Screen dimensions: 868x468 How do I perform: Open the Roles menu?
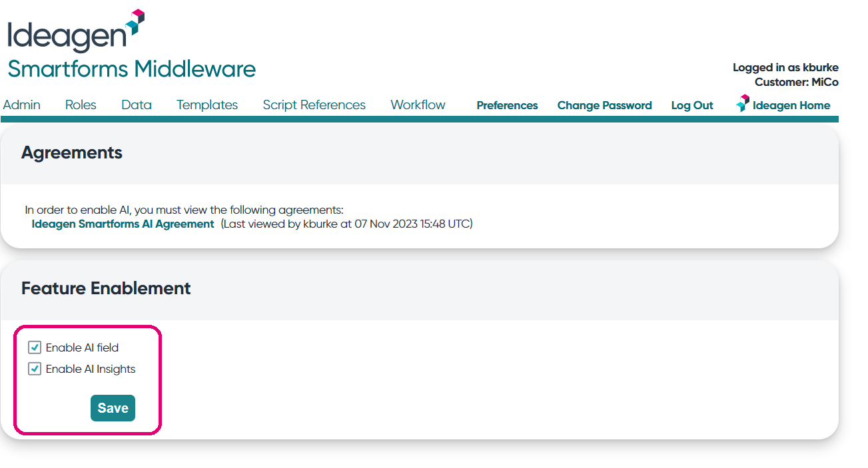click(81, 105)
